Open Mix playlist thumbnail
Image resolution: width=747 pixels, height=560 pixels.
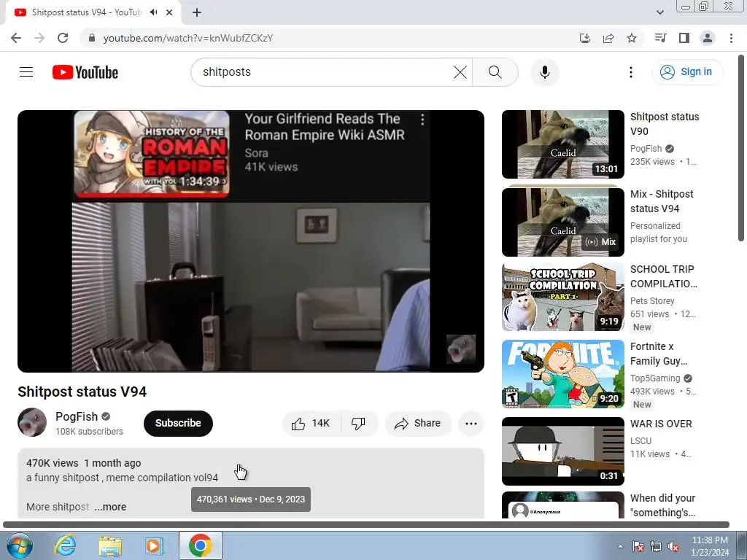click(x=562, y=222)
